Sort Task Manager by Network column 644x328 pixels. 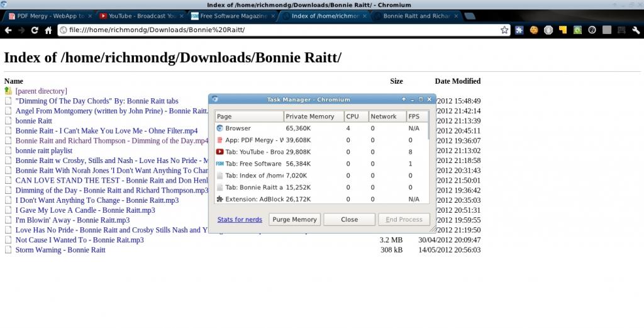coord(387,116)
